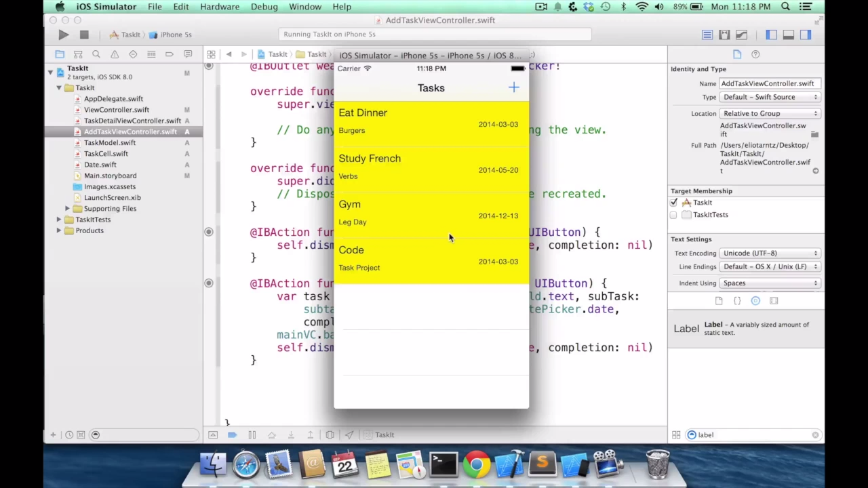
Task: Open the Project navigator folder icon
Action: (60, 54)
